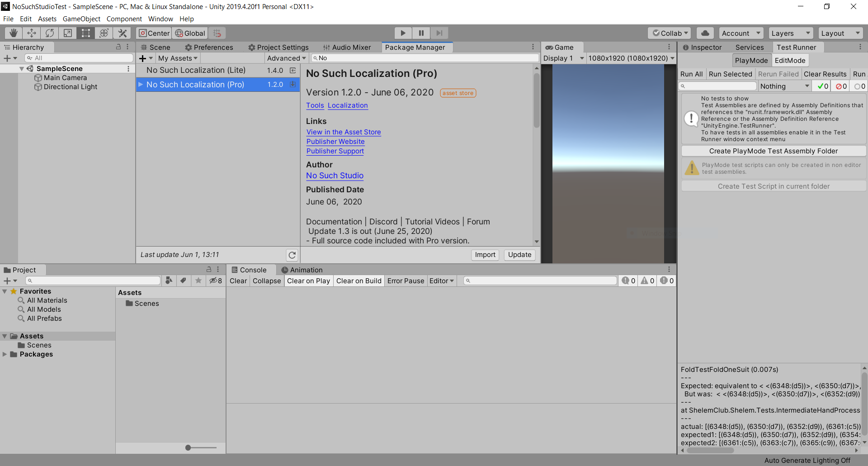Open the Display 1 dropdown in Game view
The width and height of the screenshot is (868, 466).
563,58
